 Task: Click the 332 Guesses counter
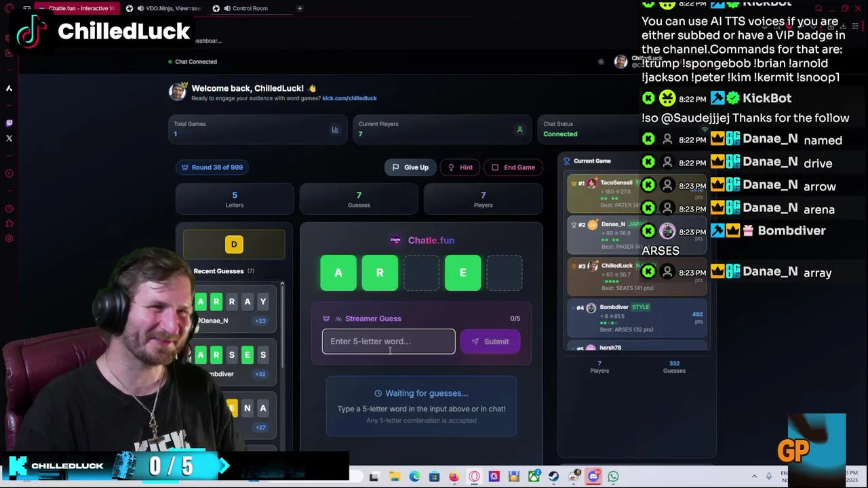[674, 367]
